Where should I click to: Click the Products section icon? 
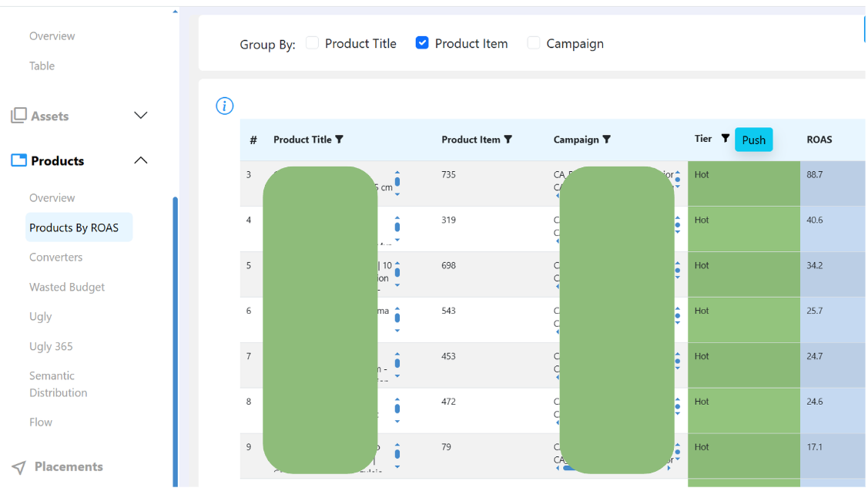pyautogui.click(x=18, y=160)
